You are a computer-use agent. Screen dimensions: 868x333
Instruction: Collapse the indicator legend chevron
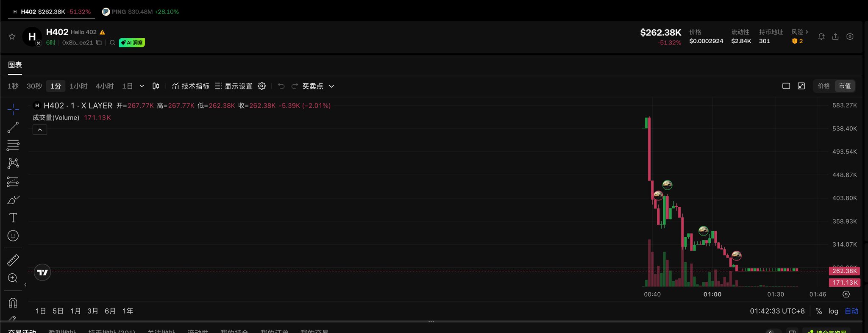[40, 130]
